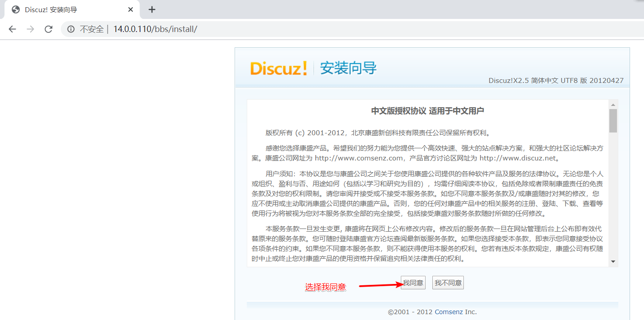Click the title 中文版授权协议 适用于中文用户
Image resolution: width=644 pixels, height=320 pixels.
[427, 111]
